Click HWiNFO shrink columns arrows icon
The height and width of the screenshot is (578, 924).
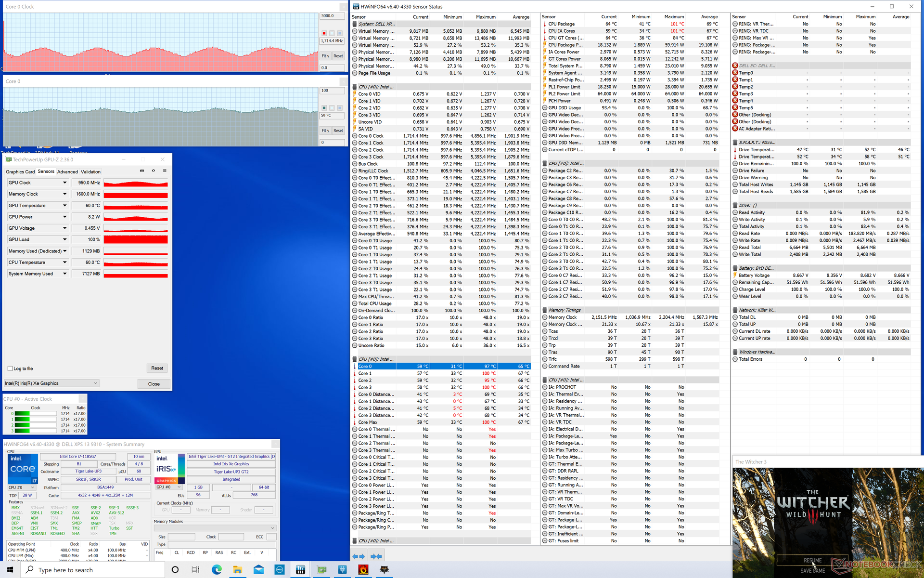376,556
